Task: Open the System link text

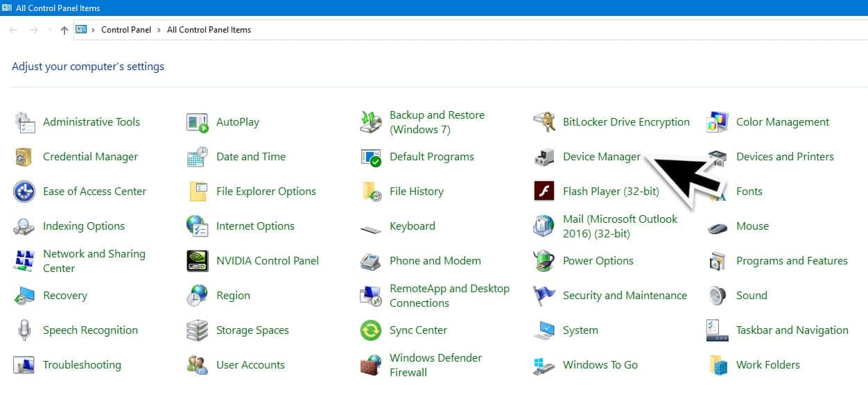Action: tap(580, 330)
